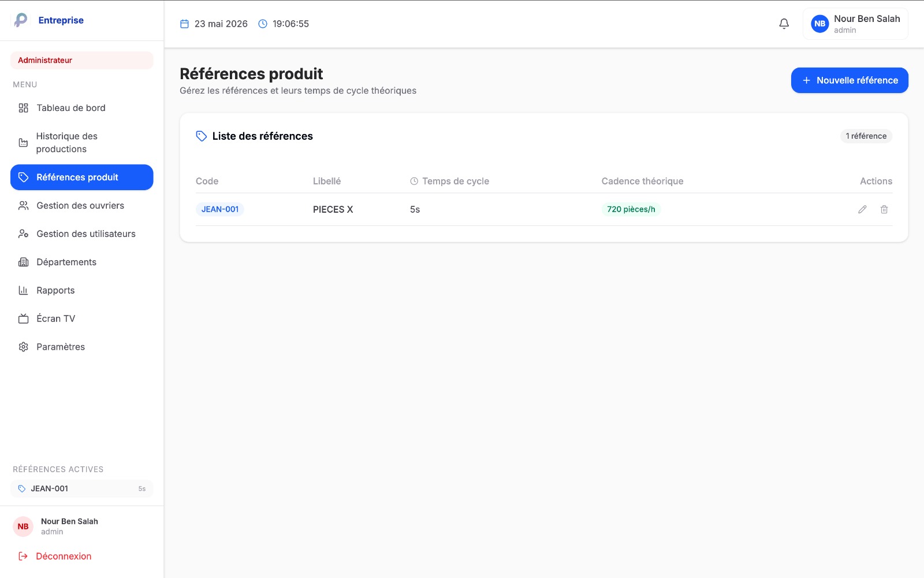Click the red NB avatar in sidebar footer
The image size is (924, 578).
pyautogui.click(x=23, y=527)
